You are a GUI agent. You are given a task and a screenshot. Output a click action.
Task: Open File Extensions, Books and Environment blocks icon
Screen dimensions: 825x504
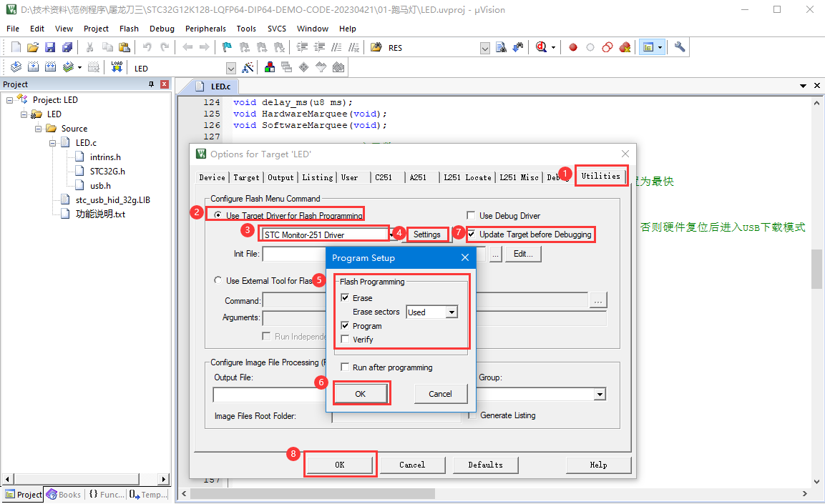(x=269, y=67)
